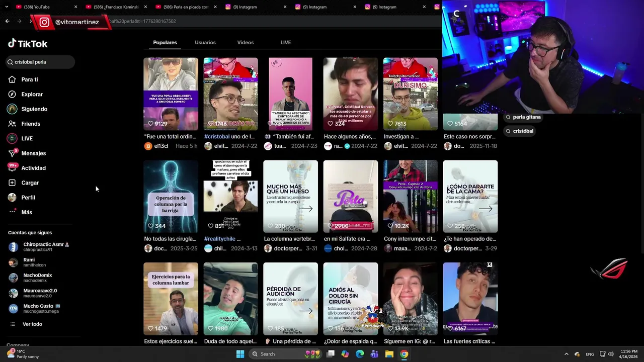The width and height of the screenshot is (644, 362).
Task: Open the Mauroarave2.0 followed account
Action: pyautogui.click(x=33, y=293)
